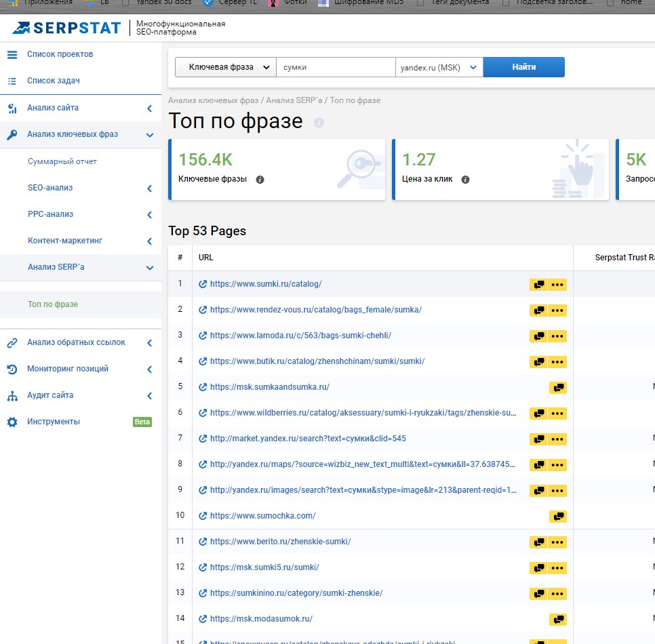
Task: Click the task list icon beside Список задач
Action: tap(12, 81)
